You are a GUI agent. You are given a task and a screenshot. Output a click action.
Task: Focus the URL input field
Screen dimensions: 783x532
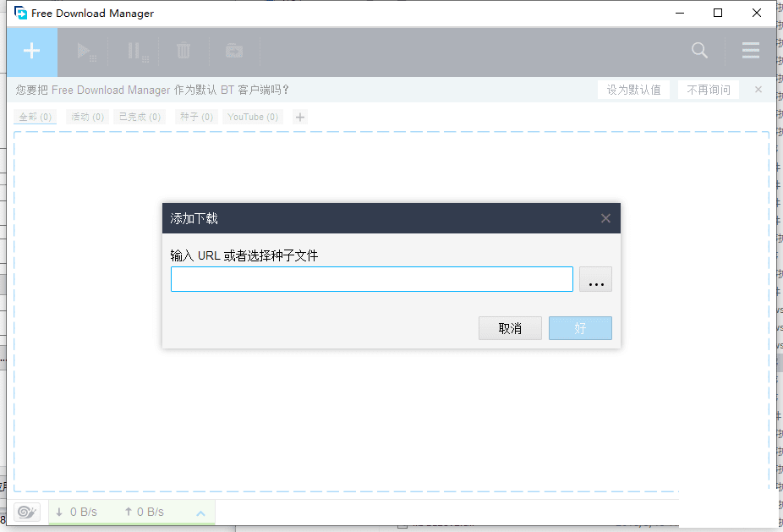pos(372,279)
